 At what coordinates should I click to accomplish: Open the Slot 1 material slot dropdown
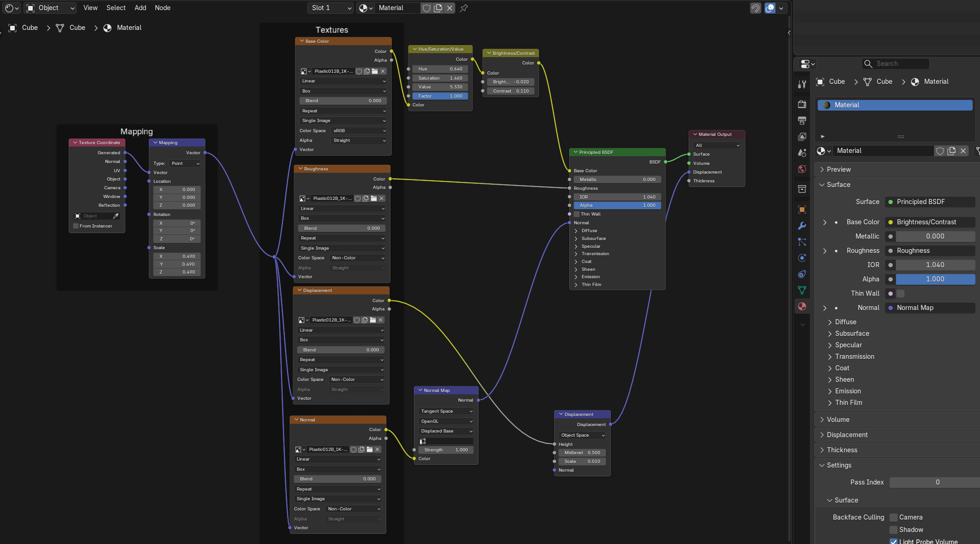331,8
